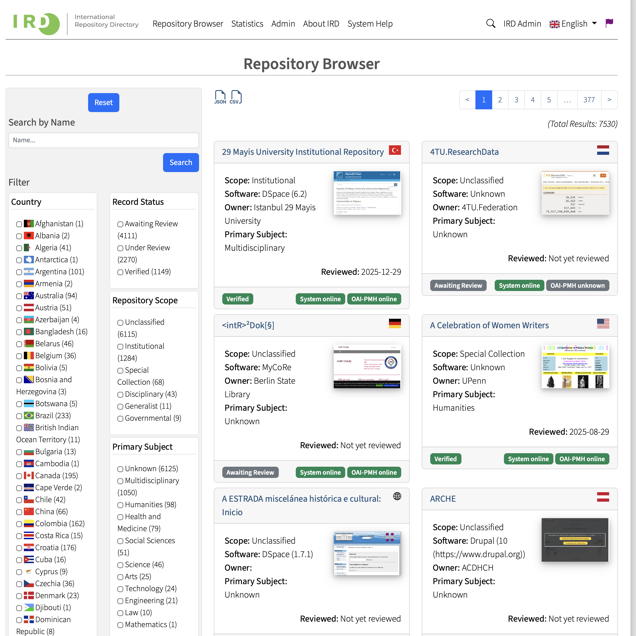This screenshot has width=636, height=636.
Task: Click the Search by Name input field
Action: pyautogui.click(x=103, y=141)
